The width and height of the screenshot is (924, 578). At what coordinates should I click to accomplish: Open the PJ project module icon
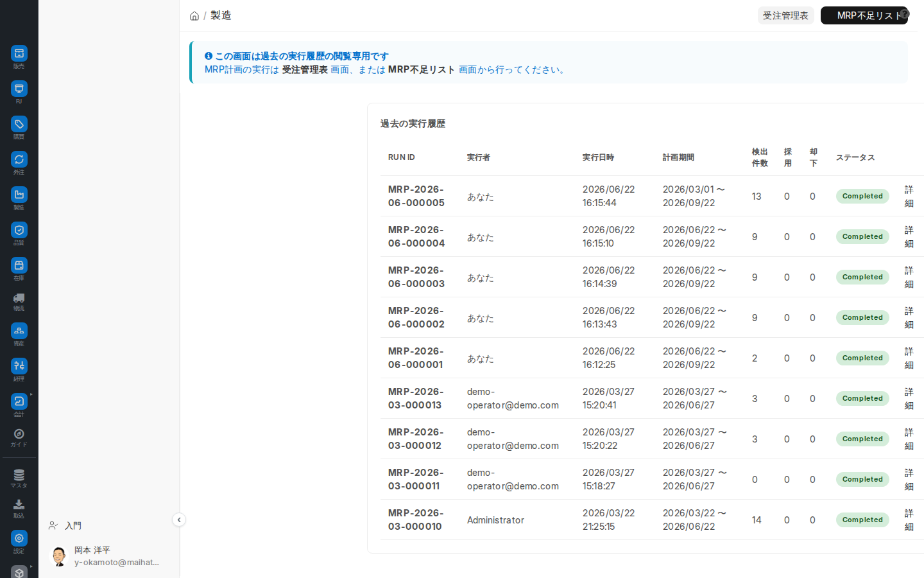[19, 89]
